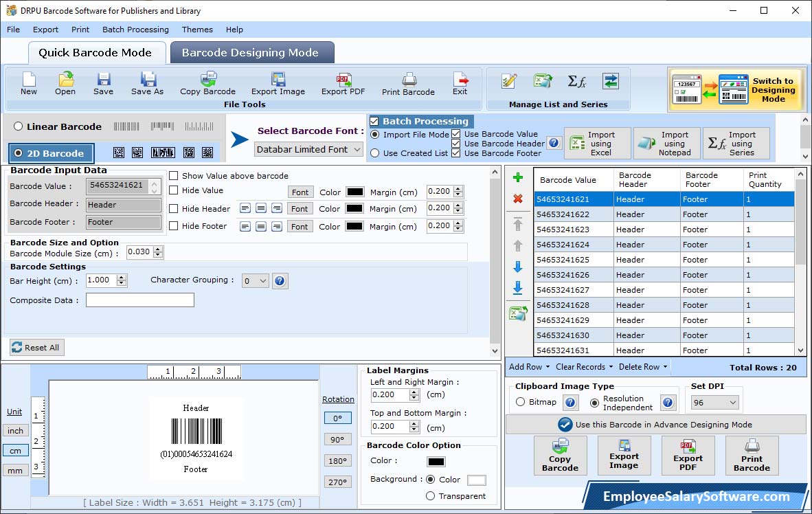Open Select Barcode Font dropdown
812x514 pixels.
308,149
